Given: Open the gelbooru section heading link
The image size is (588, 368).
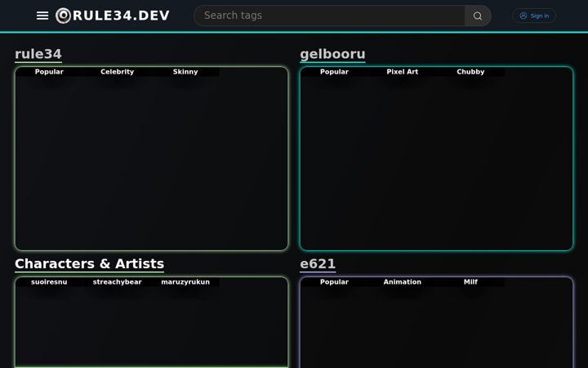Looking at the screenshot, I should coord(332,54).
